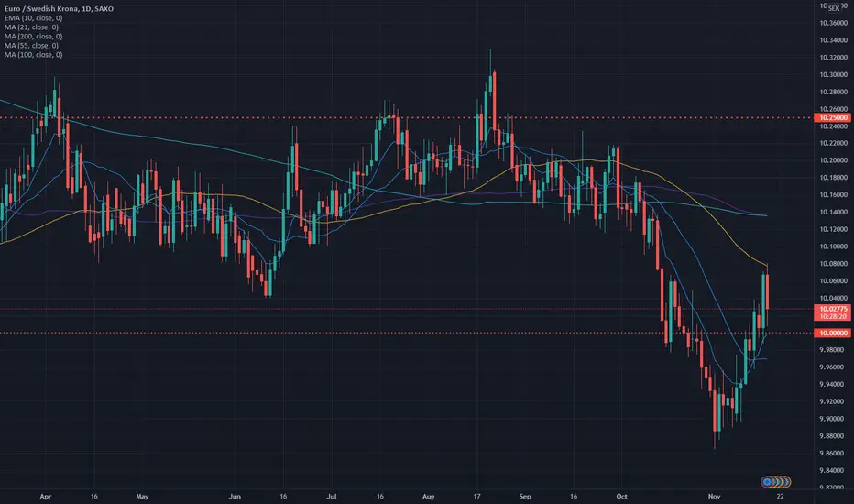Click the 10.18000 value on the price axis
854x504 pixels.
(x=833, y=178)
